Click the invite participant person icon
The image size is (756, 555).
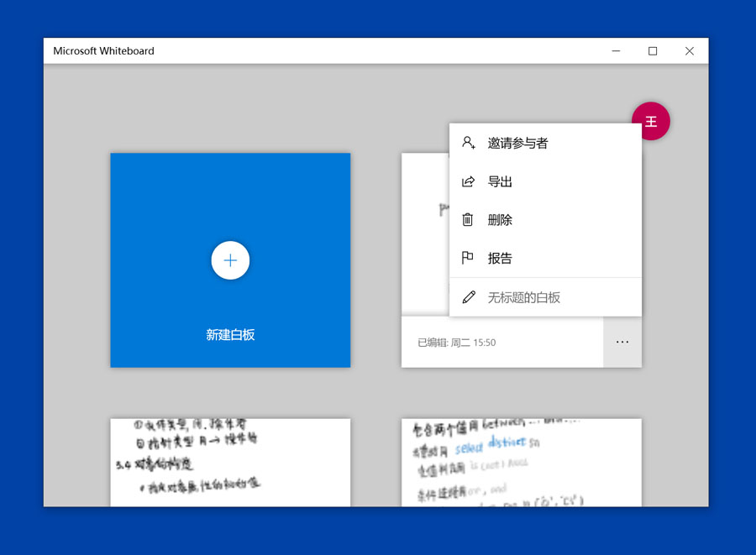tap(468, 143)
